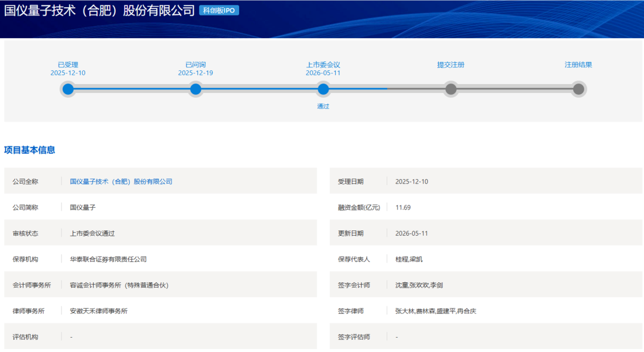Select the 提交注册 timeline node
The width and height of the screenshot is (644, 352).
[451, 89]
